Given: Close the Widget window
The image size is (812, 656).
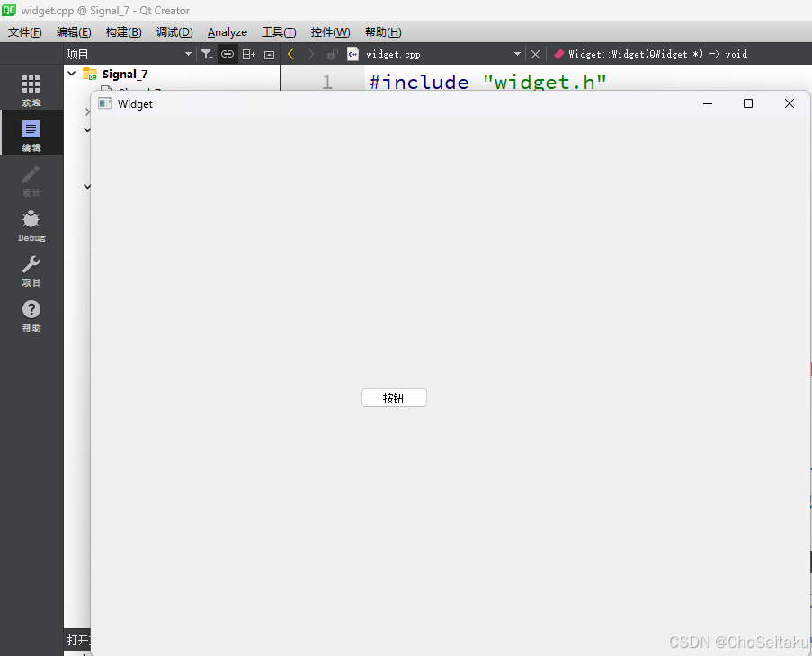Looking at the screenshot, I should (x=790, y=103).
